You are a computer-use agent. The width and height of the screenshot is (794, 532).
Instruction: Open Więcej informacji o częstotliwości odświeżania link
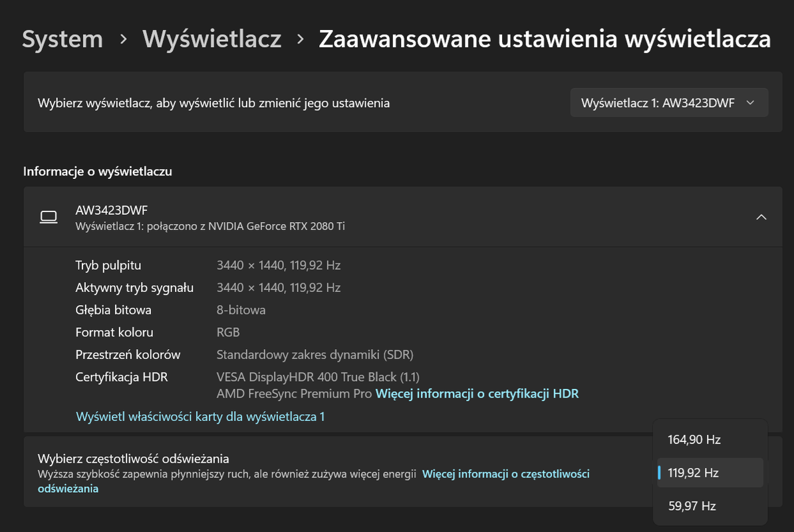point(313,481)
